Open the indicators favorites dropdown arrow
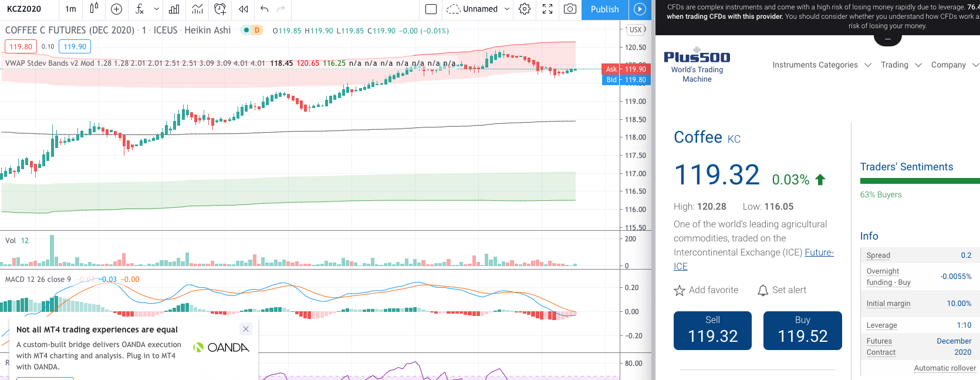This screenshot has width=980, height=380. coord(157,9)
